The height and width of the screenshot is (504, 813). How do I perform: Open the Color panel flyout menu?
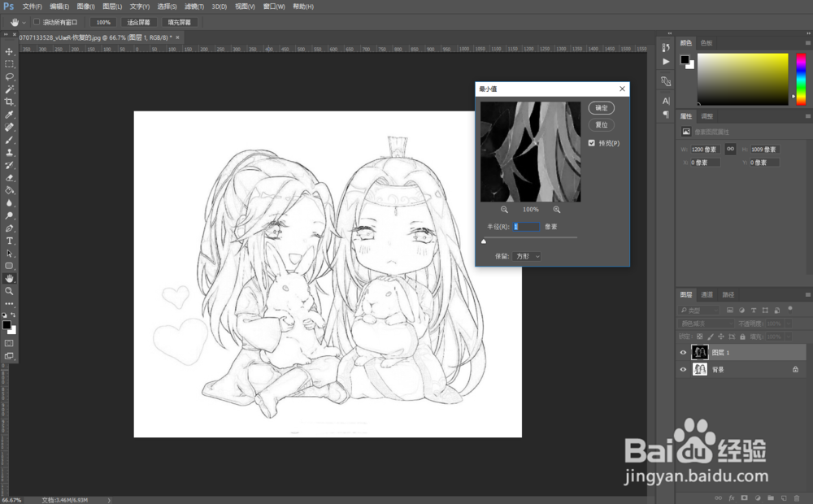[808, 42]
